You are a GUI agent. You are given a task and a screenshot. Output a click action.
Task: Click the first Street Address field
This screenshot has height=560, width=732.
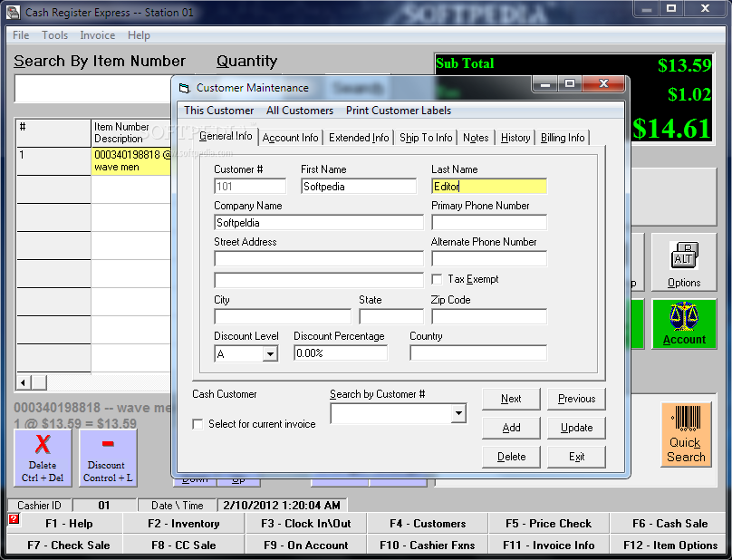point(319,259)
